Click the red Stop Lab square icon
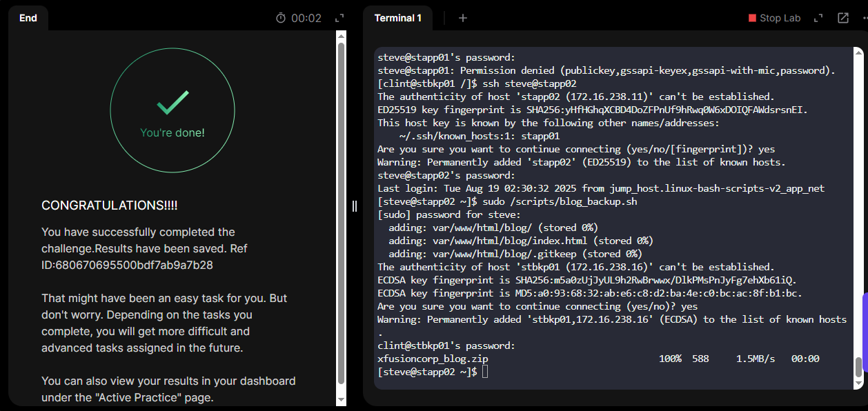868x411 pixels. pyautogui.click(x=752, y=18)
